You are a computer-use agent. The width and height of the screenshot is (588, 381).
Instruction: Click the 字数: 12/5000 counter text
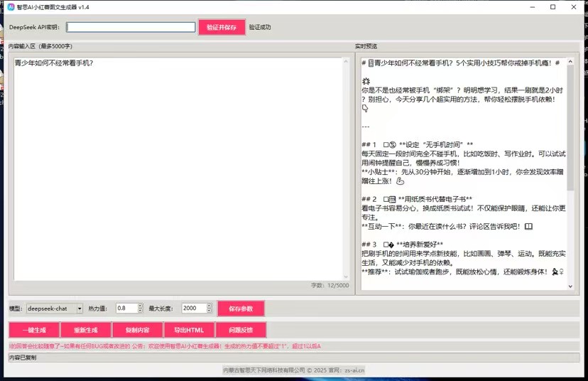tap(330, 285)
